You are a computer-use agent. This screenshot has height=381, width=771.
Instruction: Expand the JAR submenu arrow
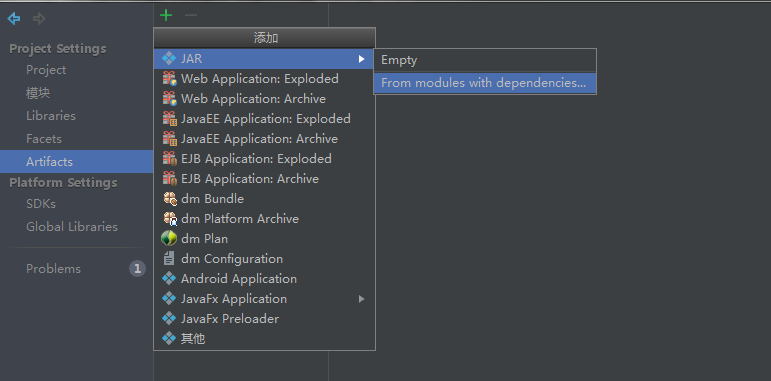[361, 59]
